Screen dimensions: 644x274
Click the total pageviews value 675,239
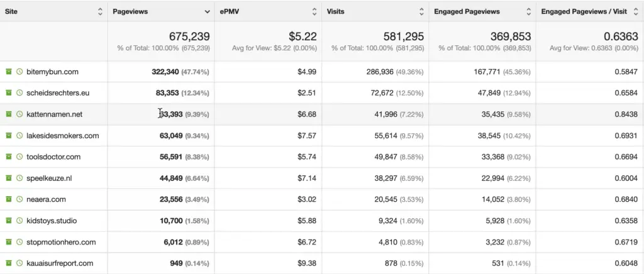[x=189, y=36]
